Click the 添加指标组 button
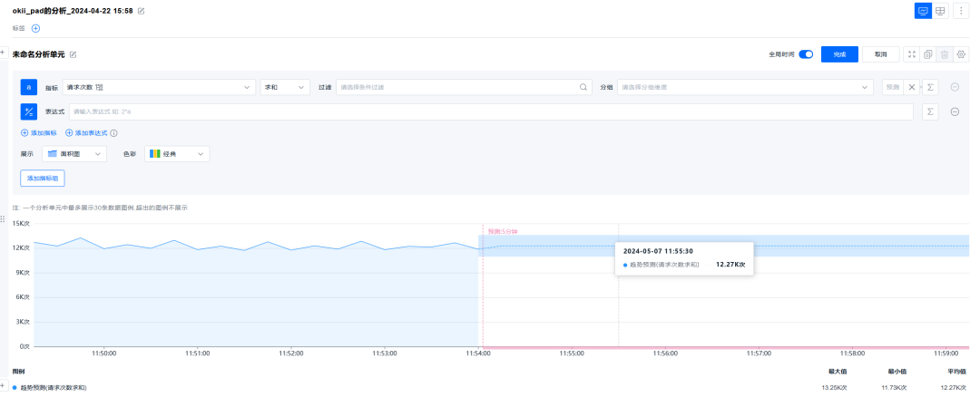The width and height of the screenshot is (980, 397). (43, 179)
